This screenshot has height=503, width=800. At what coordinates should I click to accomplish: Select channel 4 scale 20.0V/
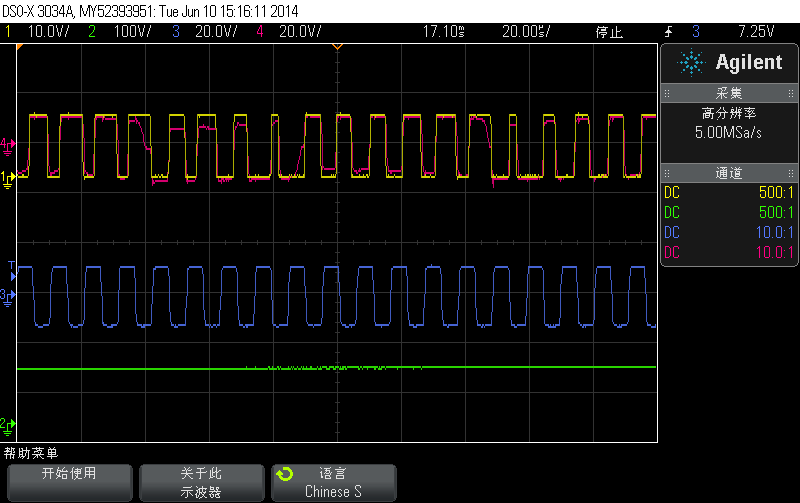click(x=300, y=32)
